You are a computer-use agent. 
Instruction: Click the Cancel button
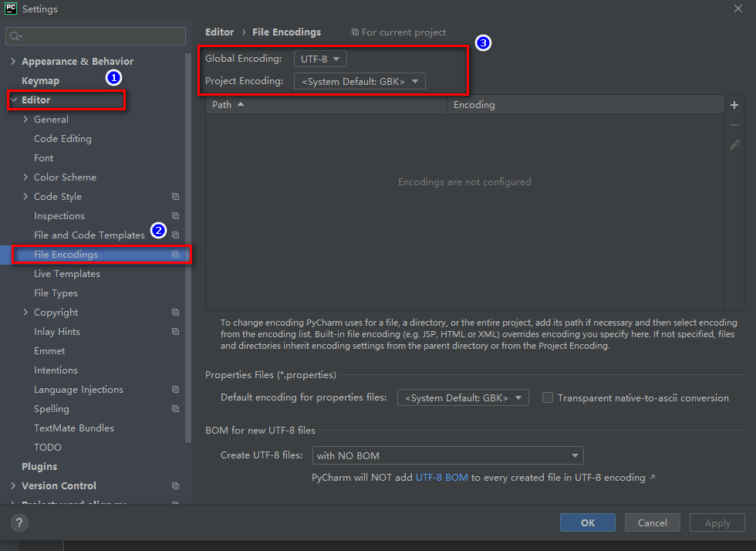pos(653,522)
